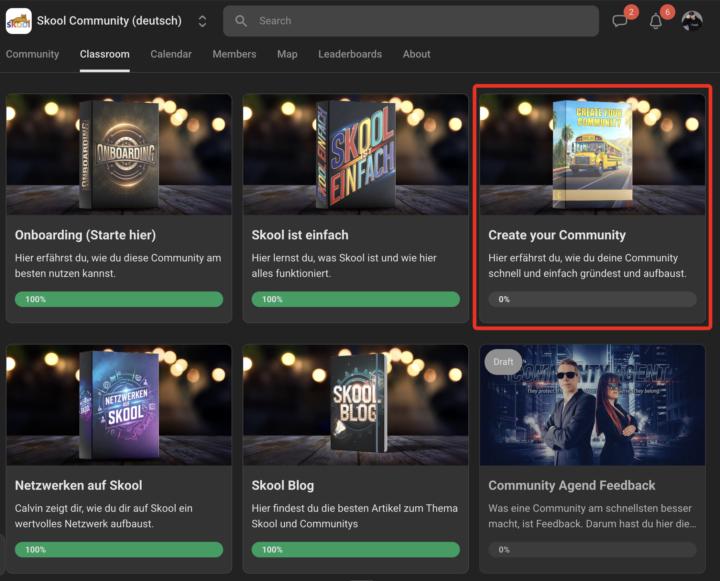Click the Draft badge on feedback course
The image size is (720, 581).
(x=503, y=362)
